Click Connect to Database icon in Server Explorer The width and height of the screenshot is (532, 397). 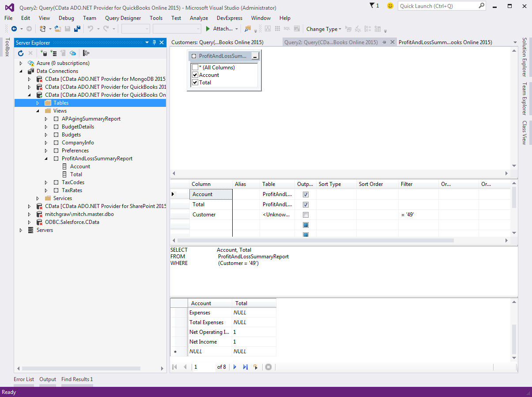point(44,53)
